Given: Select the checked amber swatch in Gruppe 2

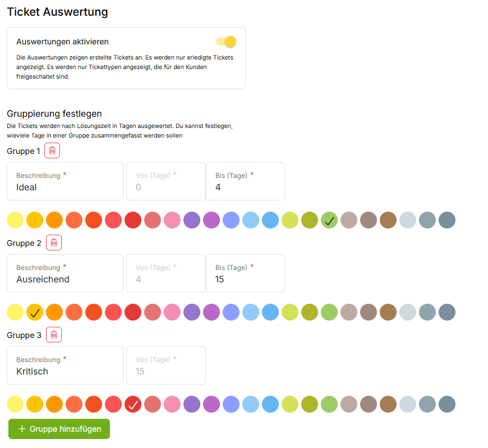Looking at the screenshot, I should [35, 312].
